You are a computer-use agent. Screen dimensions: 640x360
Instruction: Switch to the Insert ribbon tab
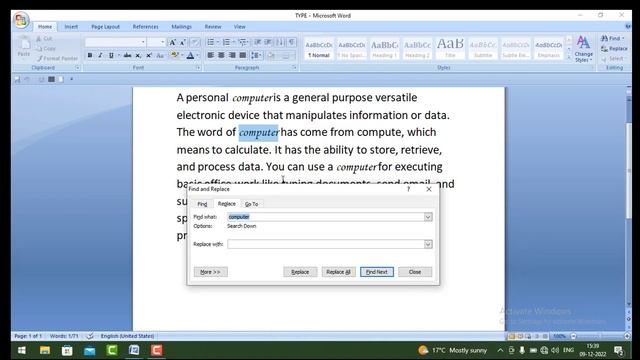tap(71, 27)
